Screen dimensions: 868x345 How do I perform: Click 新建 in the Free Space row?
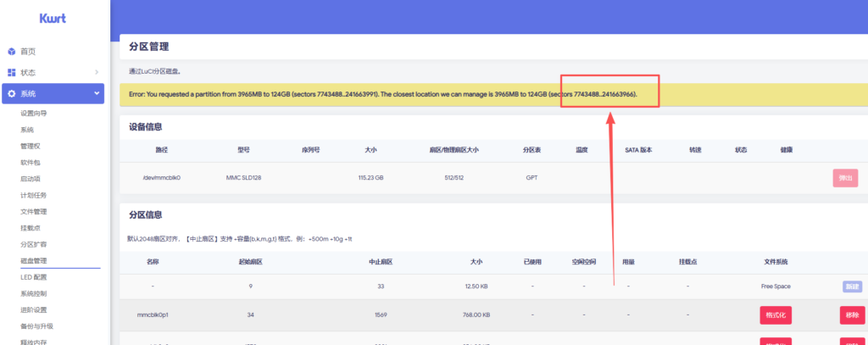[x=852, y=287]
